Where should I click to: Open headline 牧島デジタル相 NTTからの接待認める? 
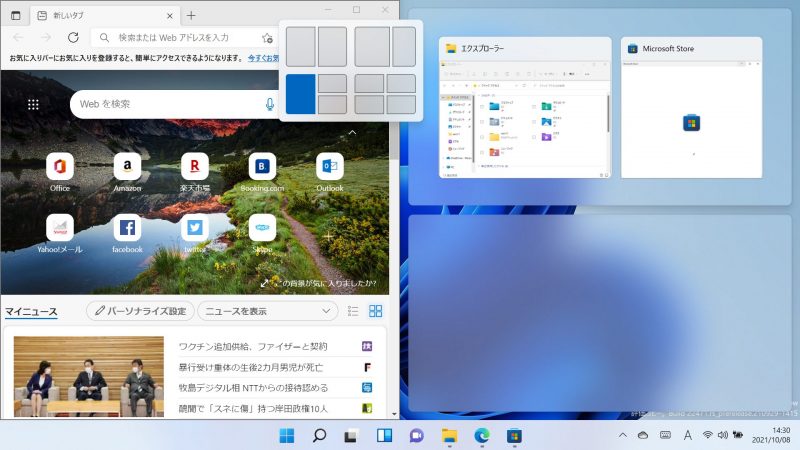[x=253, y=388]
